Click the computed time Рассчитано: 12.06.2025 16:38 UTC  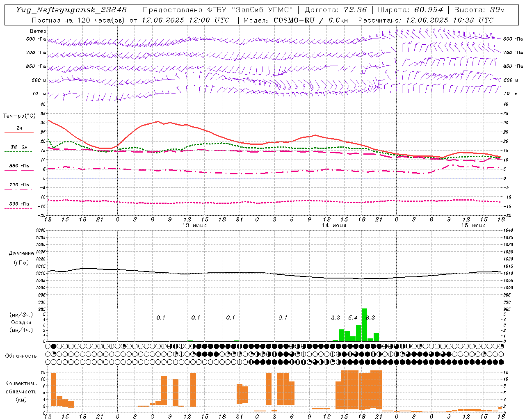tap(426, 20)
